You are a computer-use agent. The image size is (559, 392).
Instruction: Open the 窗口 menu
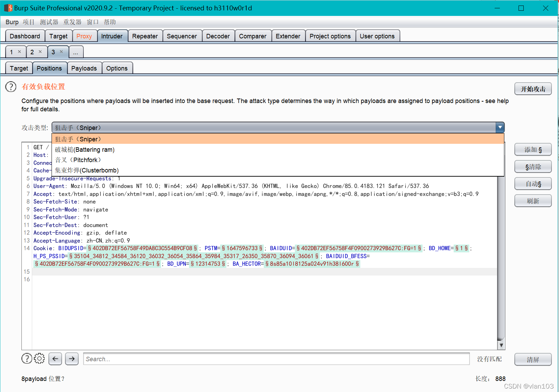click(92, 22)
